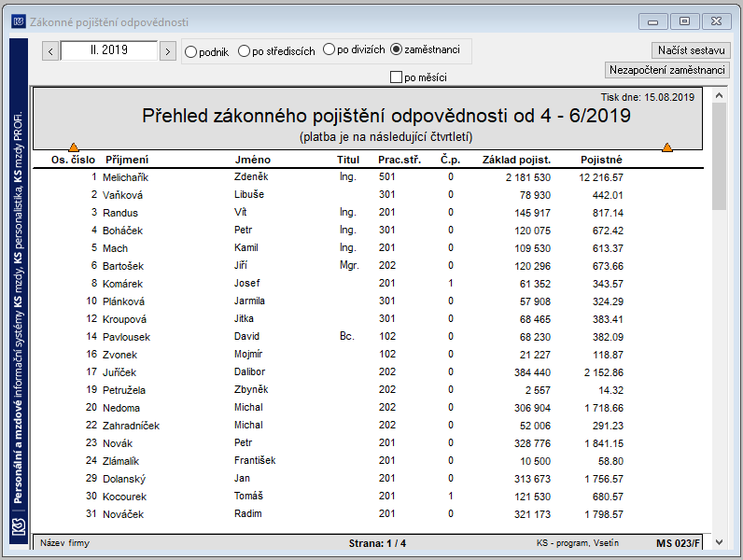Click surname Dolanský
Image resolution: width=743 pixels, height=560 pixels.
(x=124, y=479)
